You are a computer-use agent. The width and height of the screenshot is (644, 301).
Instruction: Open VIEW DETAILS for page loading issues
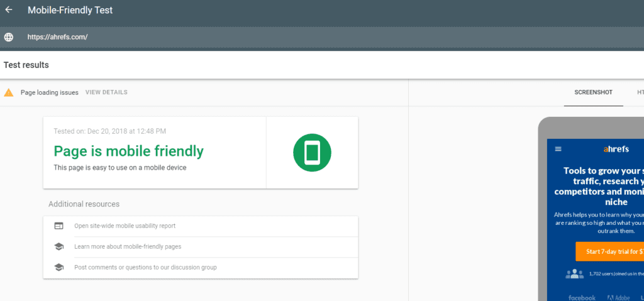pyautogui.click(x=106, y=92)
